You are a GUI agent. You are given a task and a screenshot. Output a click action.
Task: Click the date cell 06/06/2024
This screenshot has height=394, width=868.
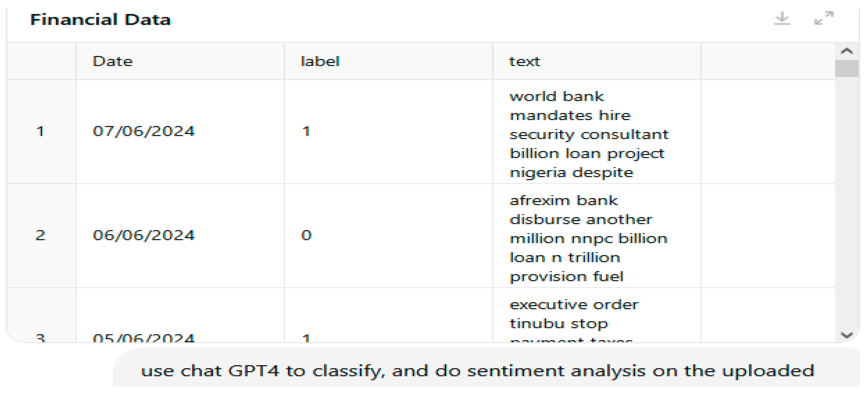pos(144,235)
